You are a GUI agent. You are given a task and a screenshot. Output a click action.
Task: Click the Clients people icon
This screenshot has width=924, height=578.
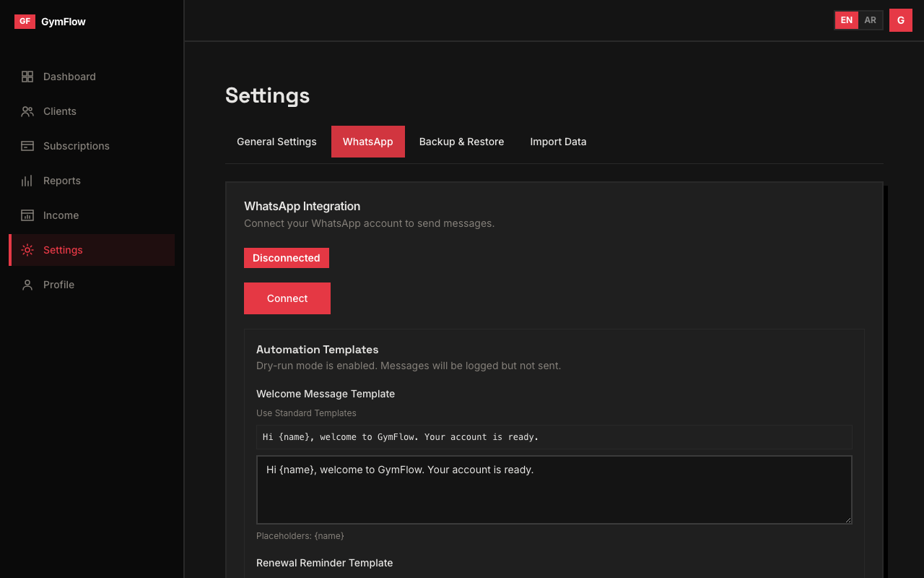point(27,111)
